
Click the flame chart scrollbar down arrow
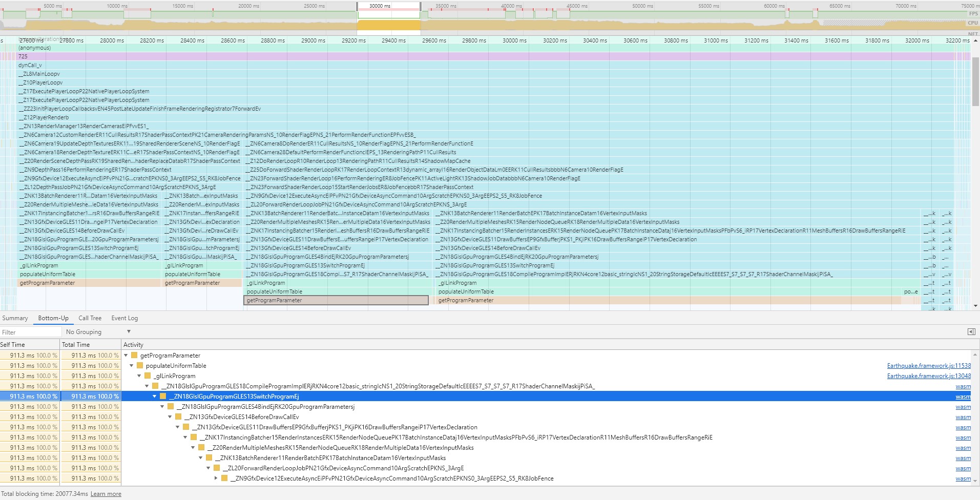975,306
